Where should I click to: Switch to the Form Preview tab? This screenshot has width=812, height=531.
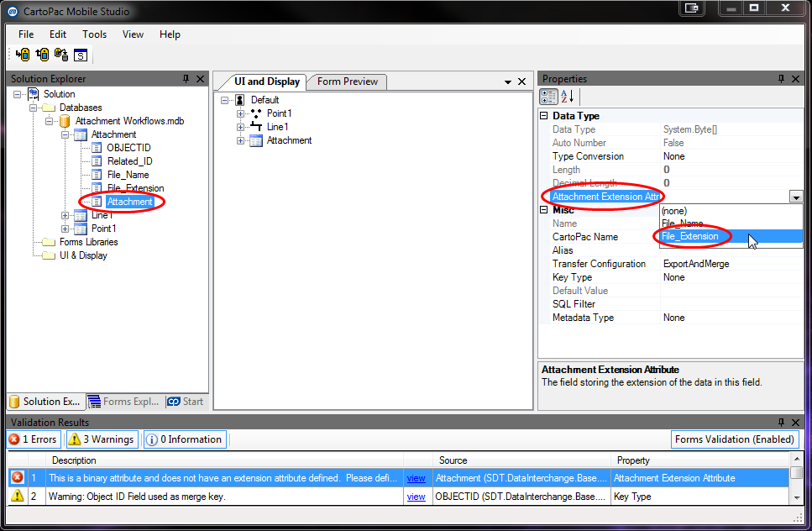(347, 81)
